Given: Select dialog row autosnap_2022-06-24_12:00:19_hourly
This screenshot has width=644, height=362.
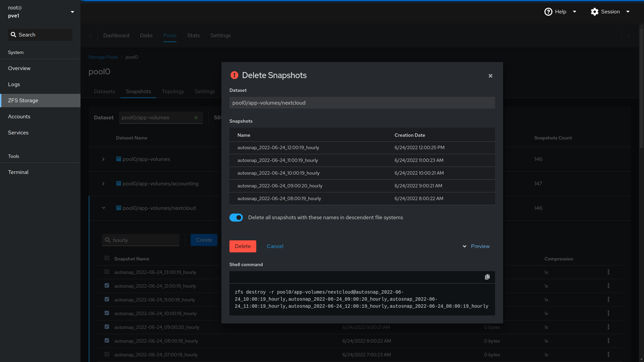Looking at the screenshot, I should [362, 148].
